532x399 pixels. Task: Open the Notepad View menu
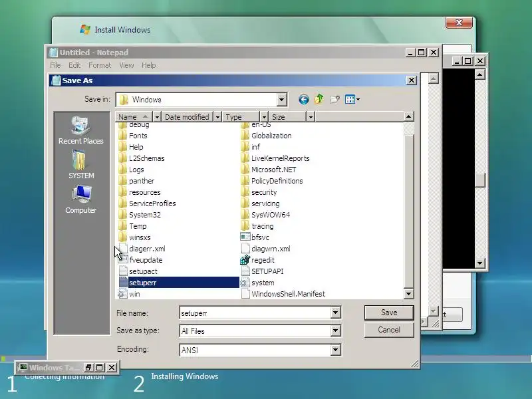[x=126, y=65]
